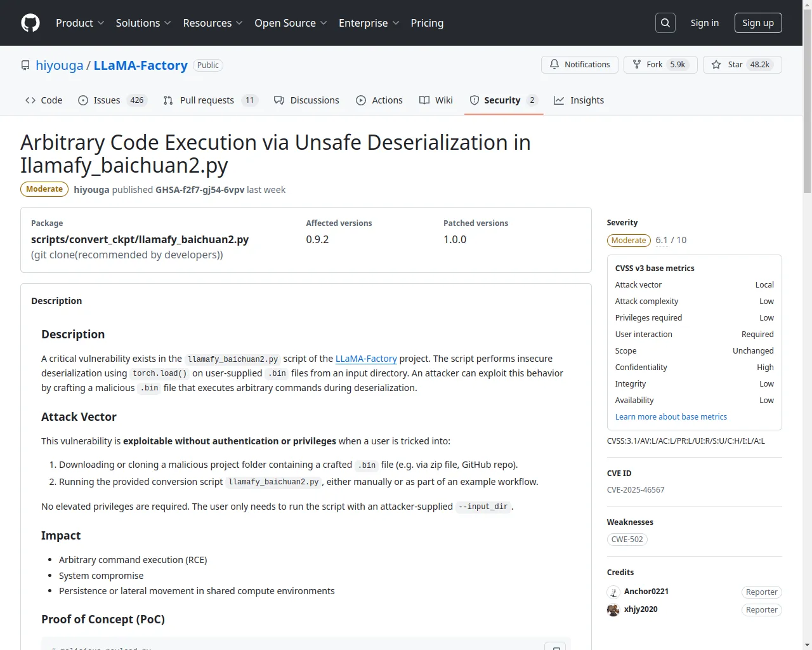The height and width of the screenshot is (650, 812).
Task: Open the Pricing page
Action: coord(427,23)
